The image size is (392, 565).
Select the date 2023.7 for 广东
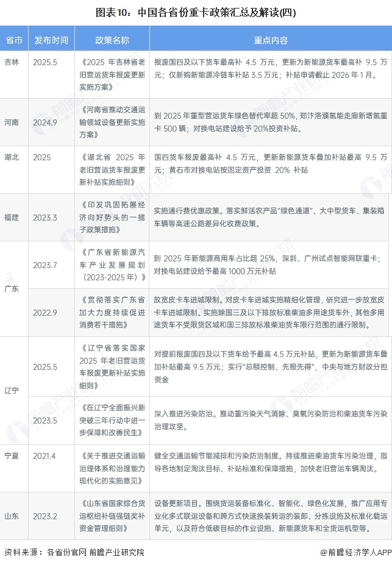click(45, 265)
